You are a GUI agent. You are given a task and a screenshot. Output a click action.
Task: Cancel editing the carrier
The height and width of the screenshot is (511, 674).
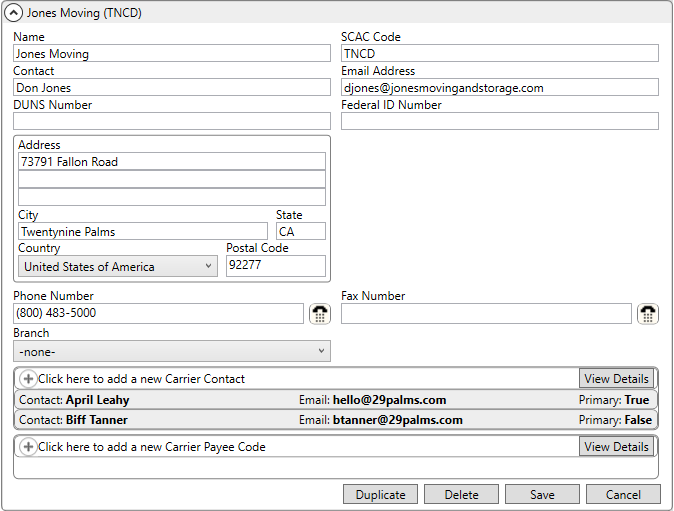click(x=623, y=495)
